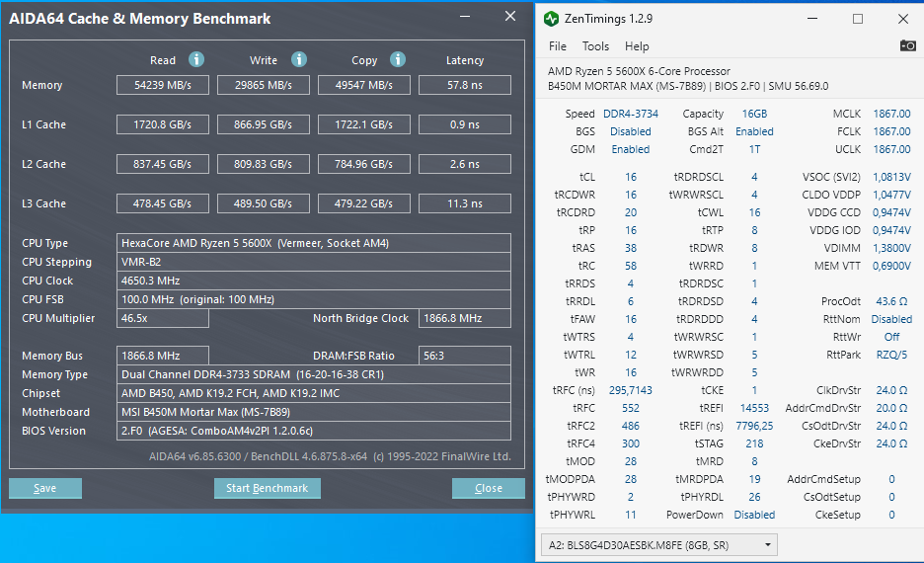924x563 pixels.
Task: Click the Close button in AIDA64
Action: (489, 488)
